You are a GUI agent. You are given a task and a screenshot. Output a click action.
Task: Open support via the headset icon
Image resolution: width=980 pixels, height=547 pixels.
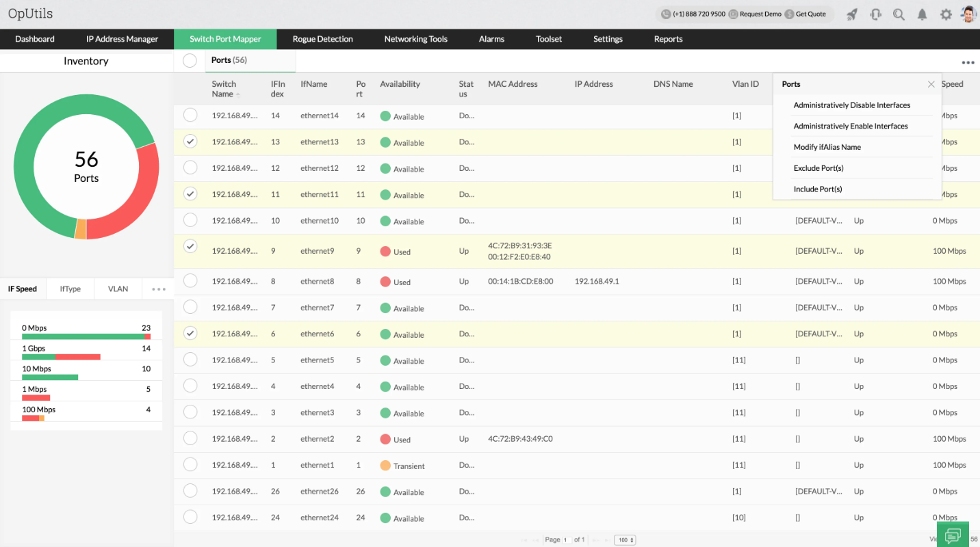(x=875, y=14)
